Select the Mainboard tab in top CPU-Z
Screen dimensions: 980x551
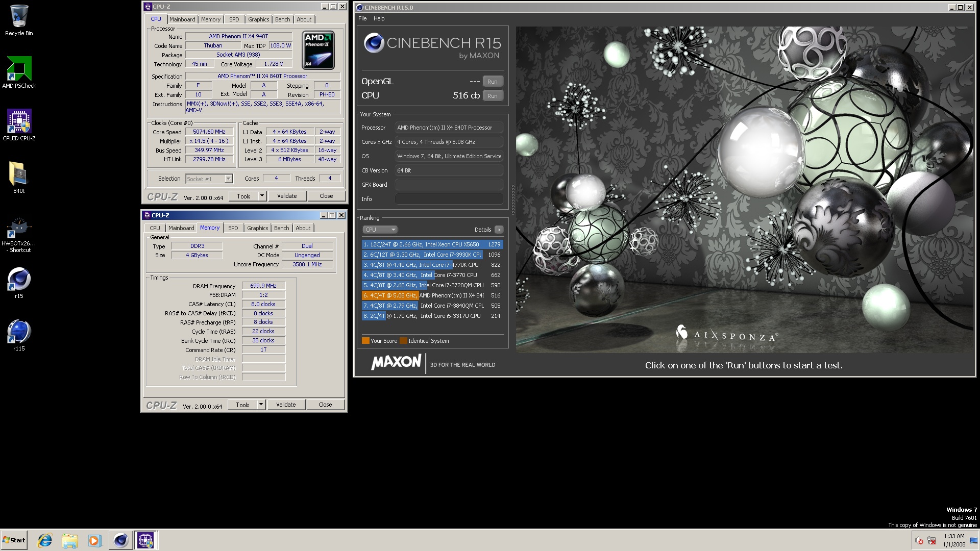182,19
